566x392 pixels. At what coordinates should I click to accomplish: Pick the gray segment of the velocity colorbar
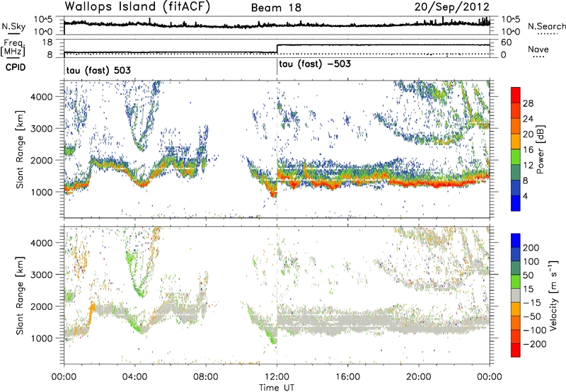[516, 295]
